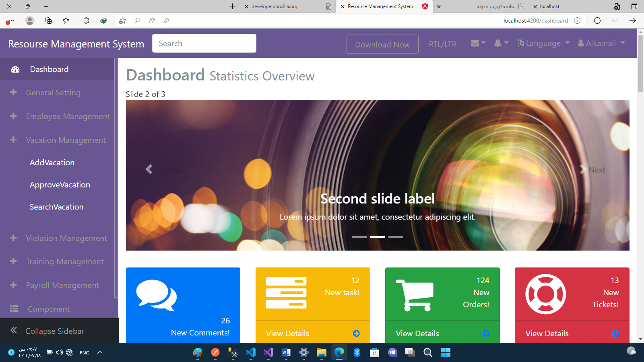
Task: Select the first carousel slide indicator
Action: pos(359,237)
